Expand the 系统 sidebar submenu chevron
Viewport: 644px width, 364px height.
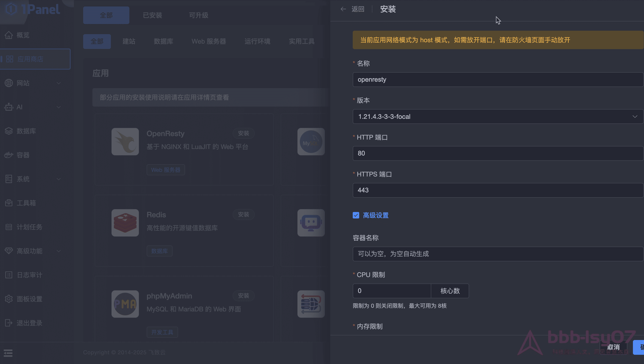[59, 179]
